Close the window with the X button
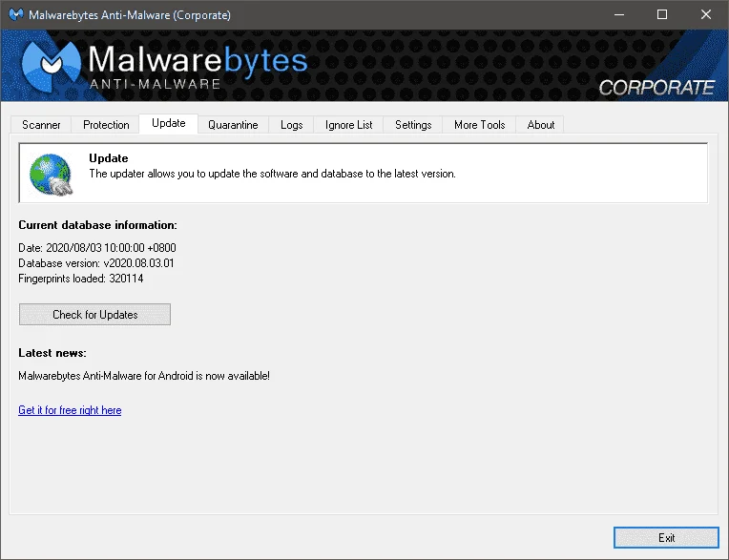The image size is (729, 560). (706, 15)
